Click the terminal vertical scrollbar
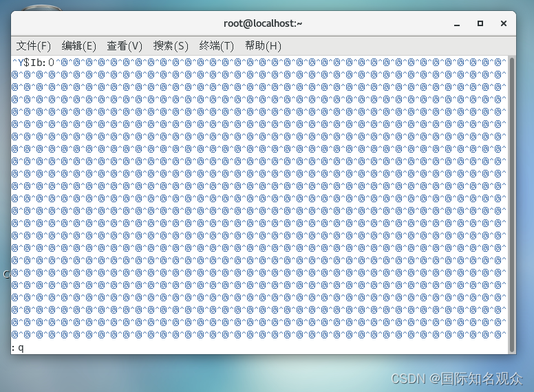 point(511,205)
